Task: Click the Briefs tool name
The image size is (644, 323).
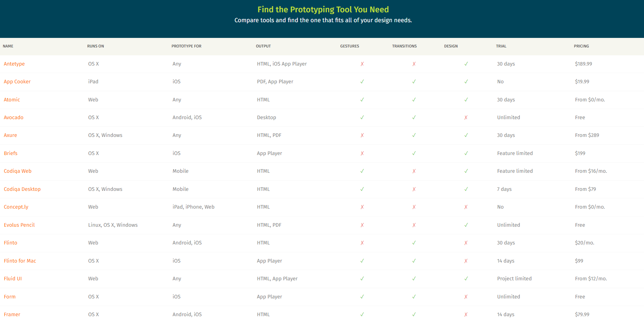Action: [11, 153]
